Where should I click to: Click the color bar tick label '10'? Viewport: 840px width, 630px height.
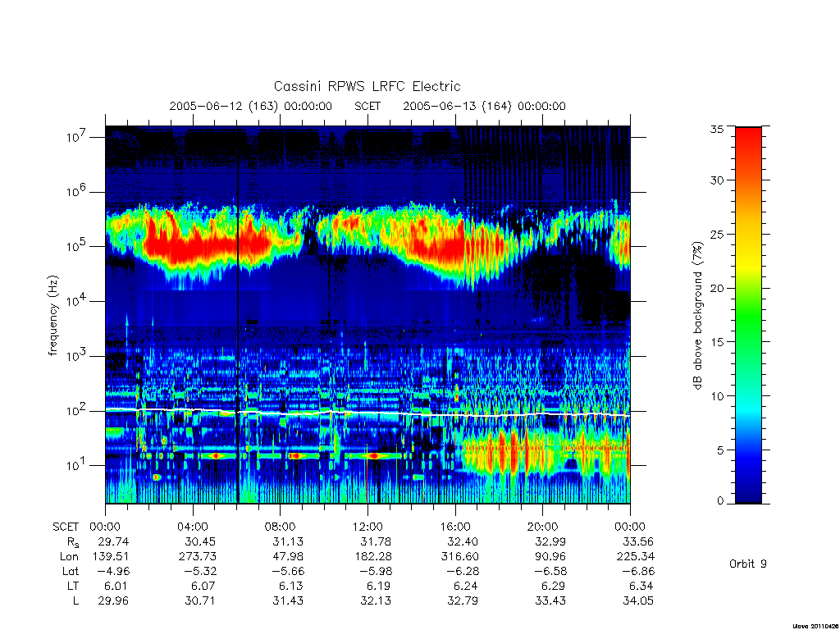click(x=716, y=396)
